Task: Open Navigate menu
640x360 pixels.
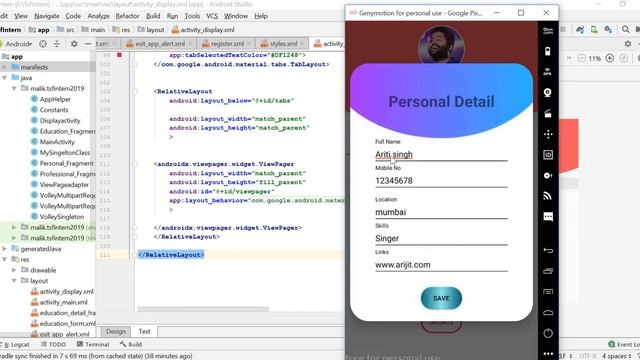Action: point(47,16)
